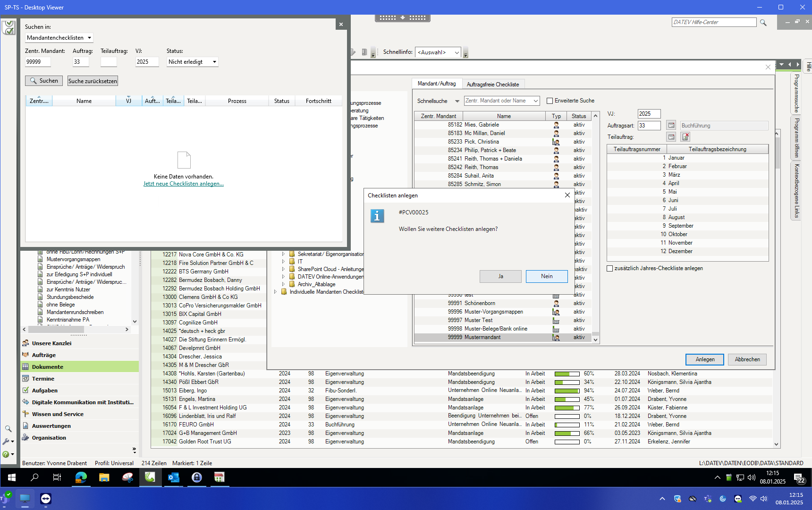Screen dimensions: 812x510
Task: Click Nein in the Checklisten anlegen dialog
Action: pos(546,276)
